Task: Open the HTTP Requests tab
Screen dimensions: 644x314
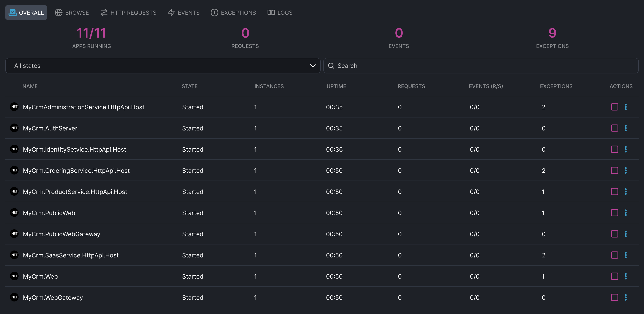Action: pyautogui.click(x=128, y=13)
